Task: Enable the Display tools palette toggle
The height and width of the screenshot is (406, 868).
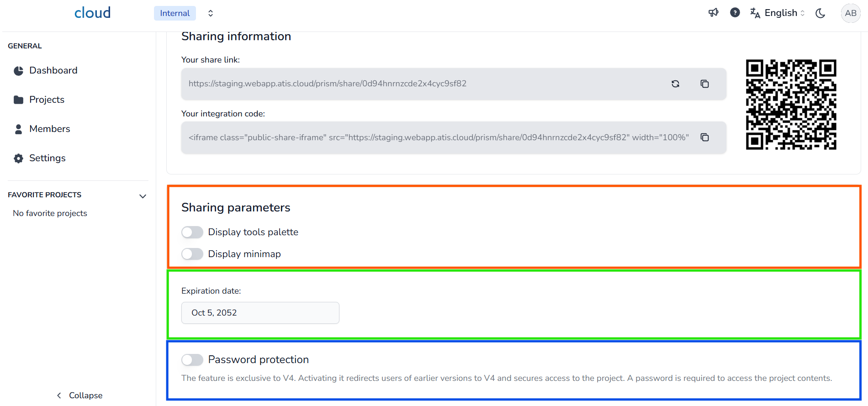Action: [192, 232]
